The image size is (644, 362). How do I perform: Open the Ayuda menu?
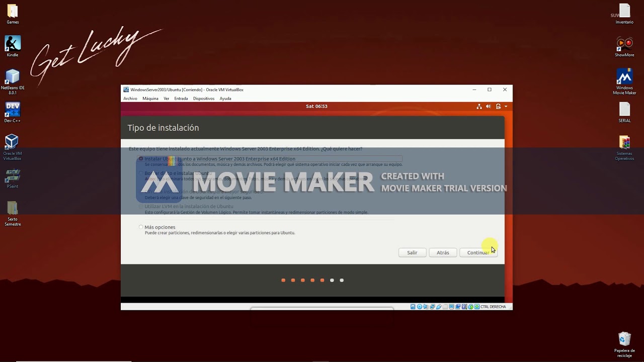coord(225,99)
